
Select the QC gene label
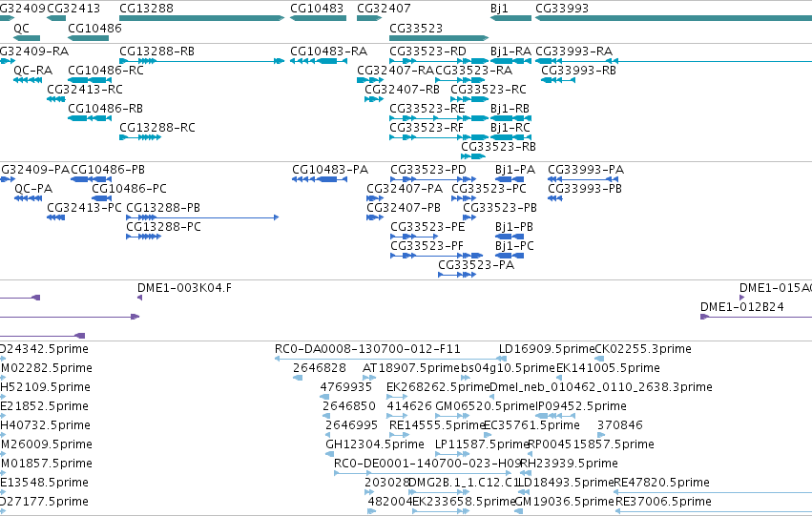click(x=21, y=28)
